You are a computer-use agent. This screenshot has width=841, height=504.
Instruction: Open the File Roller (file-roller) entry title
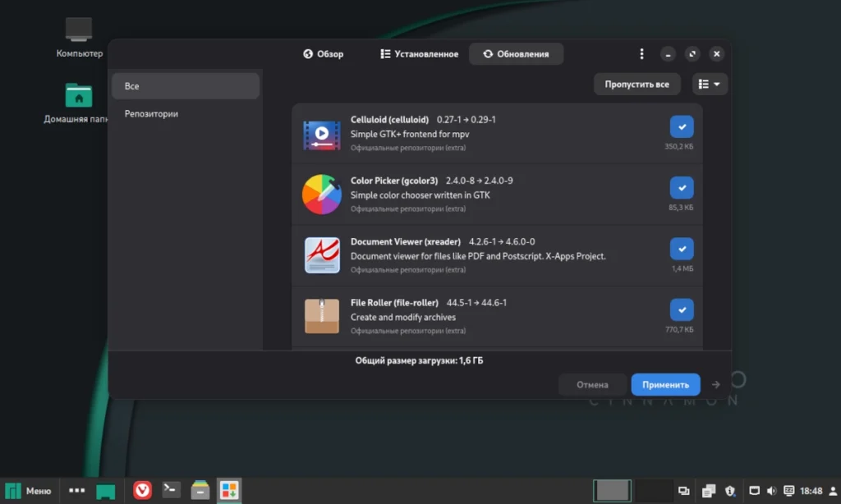click(x=394, y=303)
